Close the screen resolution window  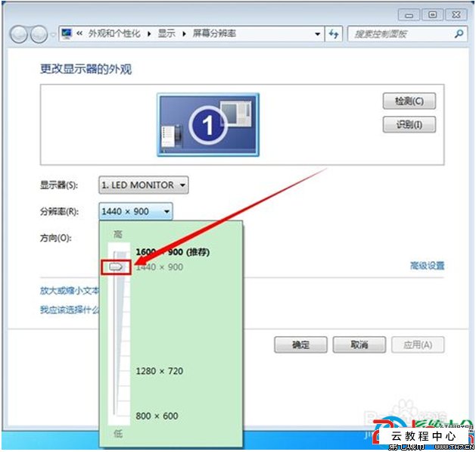coord(456,15)
